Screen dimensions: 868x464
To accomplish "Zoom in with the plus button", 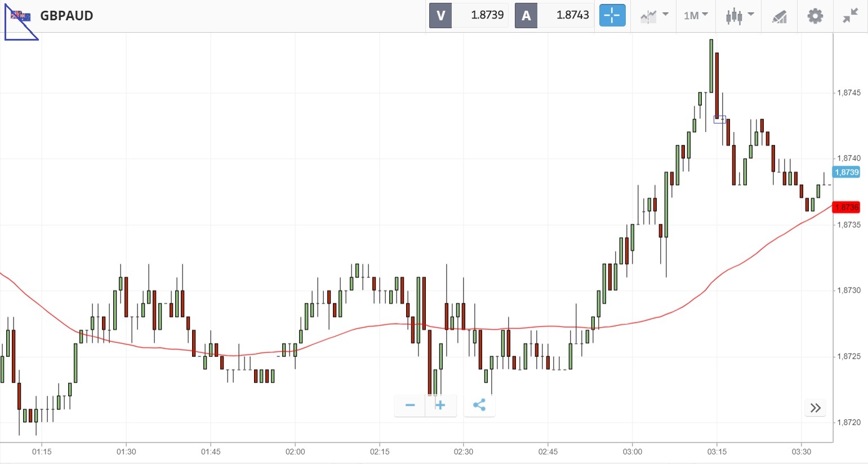I will point(440,405).
